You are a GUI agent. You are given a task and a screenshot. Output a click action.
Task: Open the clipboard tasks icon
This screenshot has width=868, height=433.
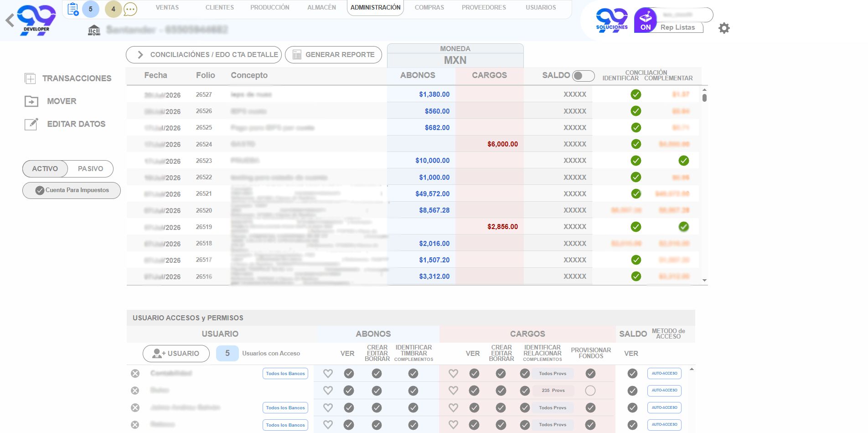73,9
